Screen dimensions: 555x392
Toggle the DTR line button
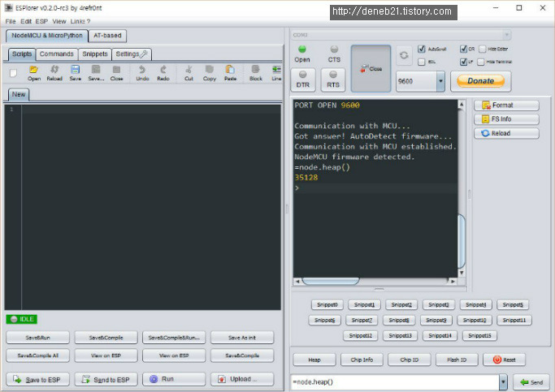pos(302,80)
